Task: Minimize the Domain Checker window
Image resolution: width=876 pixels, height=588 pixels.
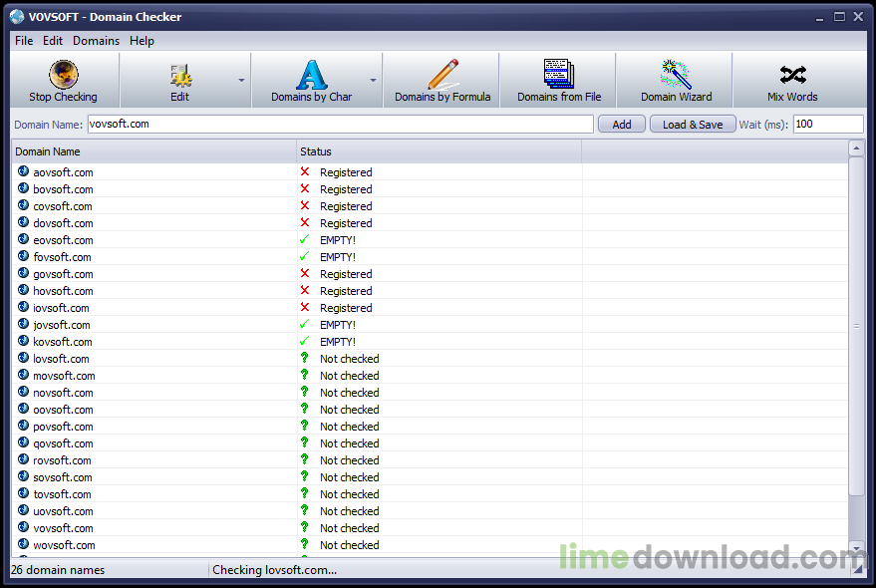Action: coord(819,18)
